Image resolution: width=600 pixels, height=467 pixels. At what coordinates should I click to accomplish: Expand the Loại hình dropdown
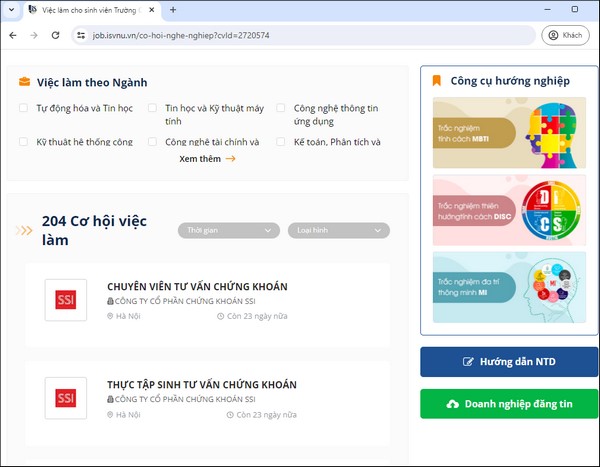point(338,231)
